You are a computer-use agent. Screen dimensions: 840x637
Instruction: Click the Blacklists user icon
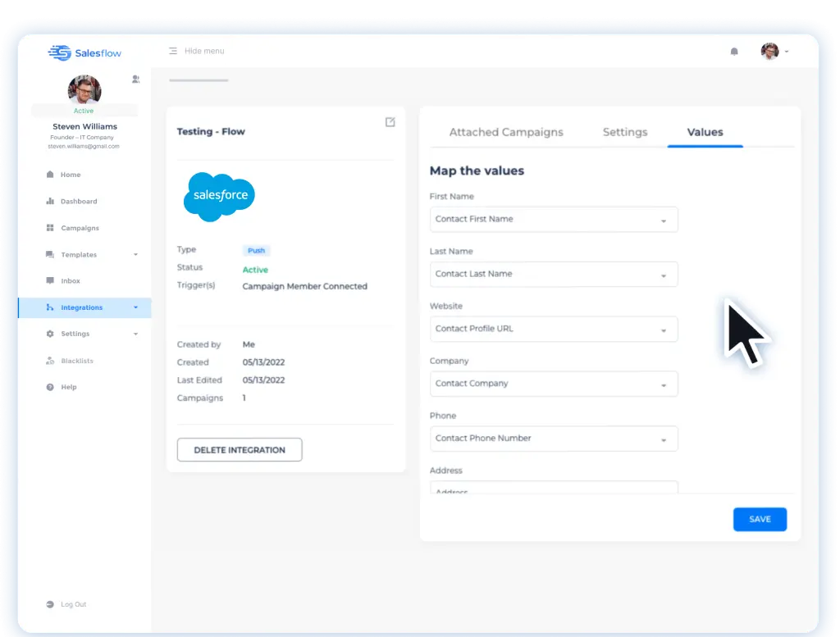click(50, 361)
